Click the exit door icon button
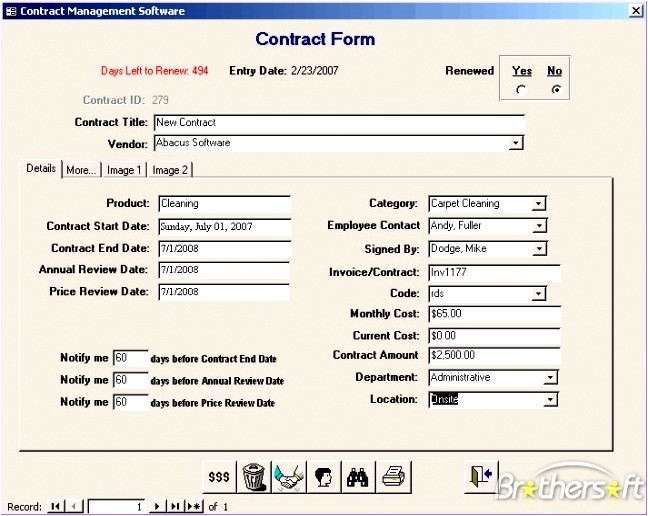648x516 pixels. (481, 477)
